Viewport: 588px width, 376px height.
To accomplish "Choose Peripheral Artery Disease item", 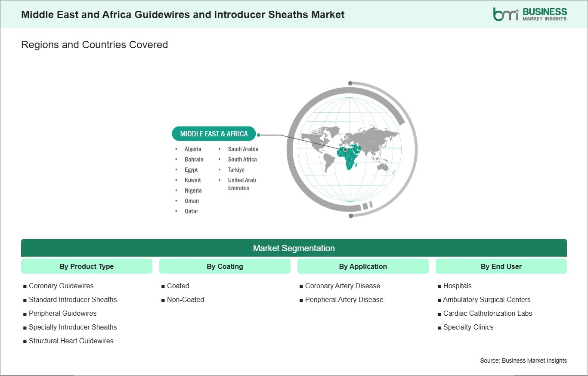I will pos(344,299).
